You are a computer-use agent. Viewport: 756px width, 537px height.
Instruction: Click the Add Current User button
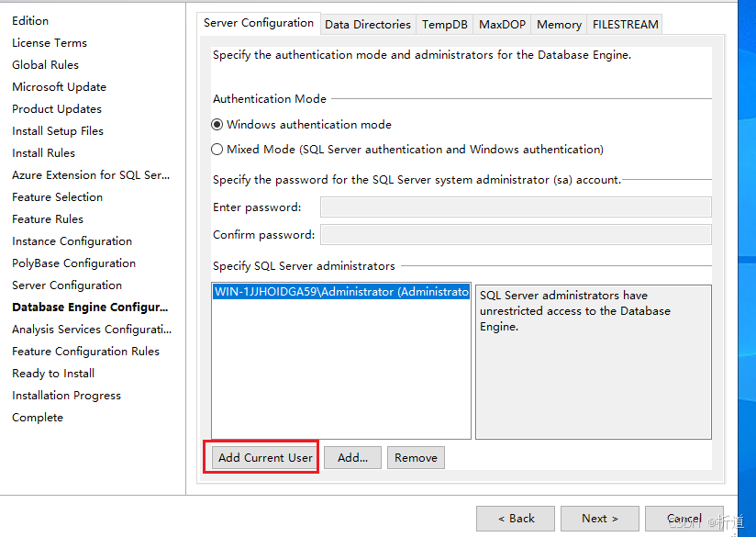265,457
